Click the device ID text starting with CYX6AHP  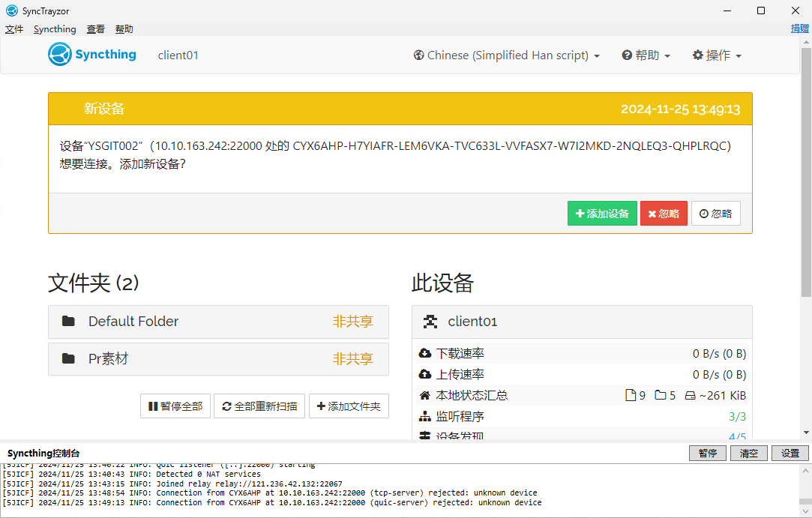pos(509,146)
